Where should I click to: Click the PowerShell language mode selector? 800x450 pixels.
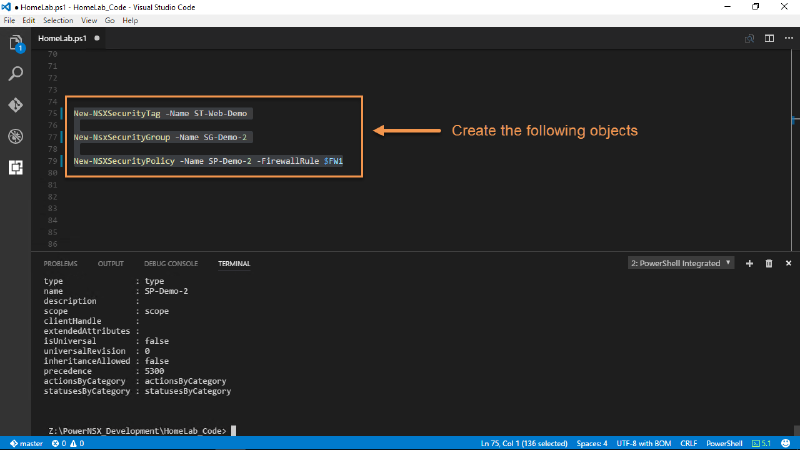pyautogui.click(x=724, y=443)
